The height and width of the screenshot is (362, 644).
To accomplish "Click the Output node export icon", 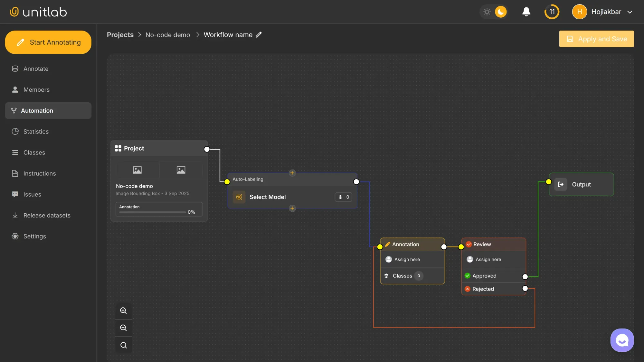I will 560,184.
